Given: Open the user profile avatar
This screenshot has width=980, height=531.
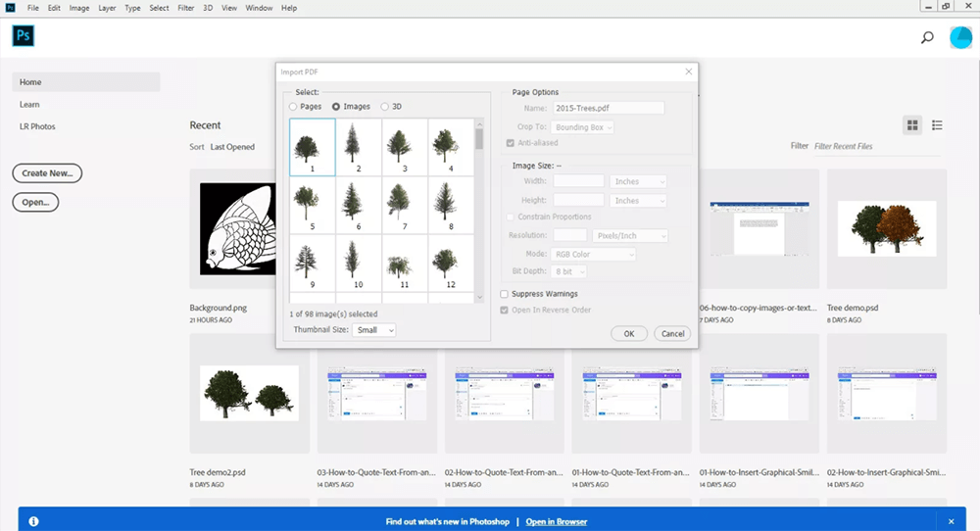Looking at the screenshot, I should pyautogui.click(x=960, y=37).
